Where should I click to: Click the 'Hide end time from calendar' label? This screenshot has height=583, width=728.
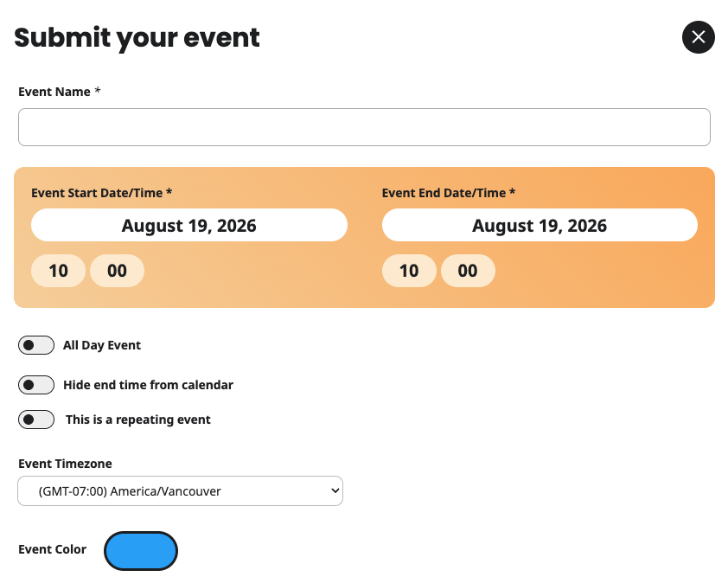148,385
